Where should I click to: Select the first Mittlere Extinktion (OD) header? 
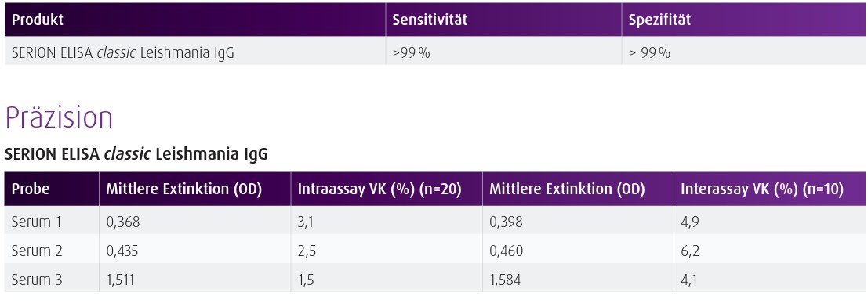(183, 189)
